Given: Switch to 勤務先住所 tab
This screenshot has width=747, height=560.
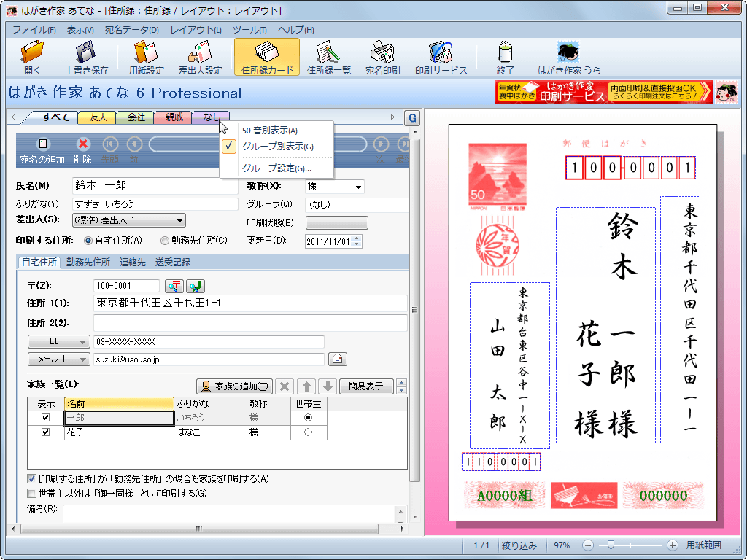Looking at the screenshot, I should 88,262.
